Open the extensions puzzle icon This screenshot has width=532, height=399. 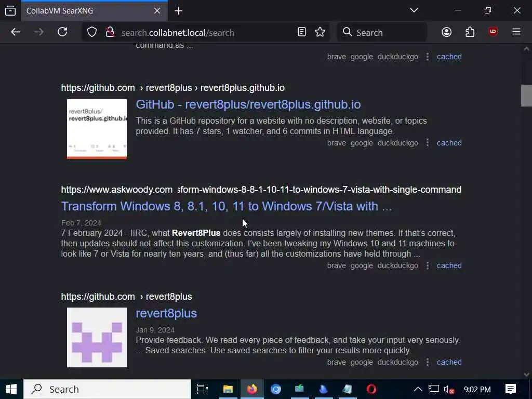click(x=470, y=32)
